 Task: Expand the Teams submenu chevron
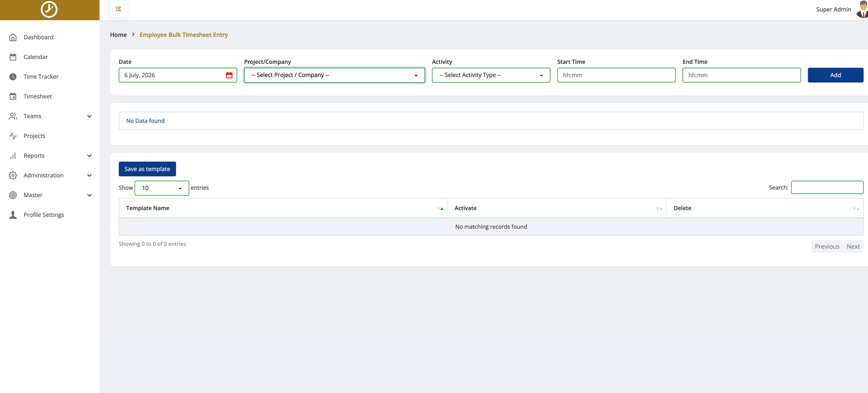pos(89,116)
